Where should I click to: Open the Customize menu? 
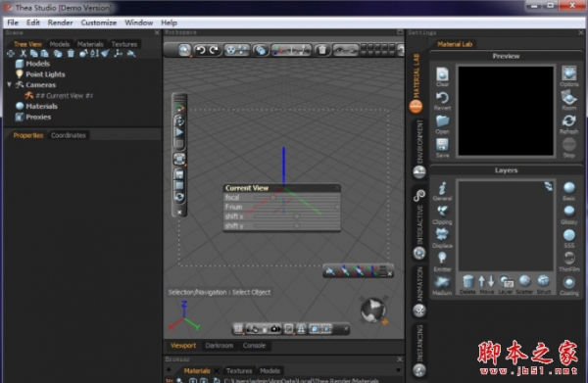click(99, 23)
